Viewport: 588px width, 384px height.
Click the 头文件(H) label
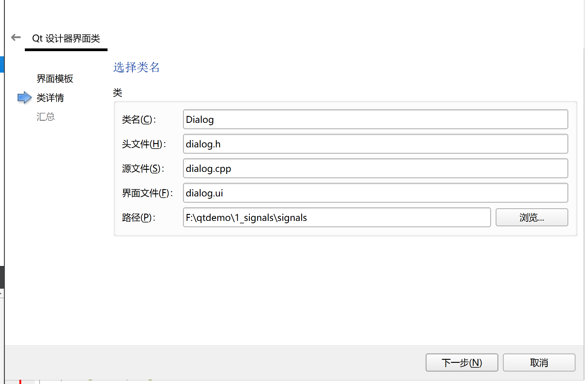click(x=144, y=144)
